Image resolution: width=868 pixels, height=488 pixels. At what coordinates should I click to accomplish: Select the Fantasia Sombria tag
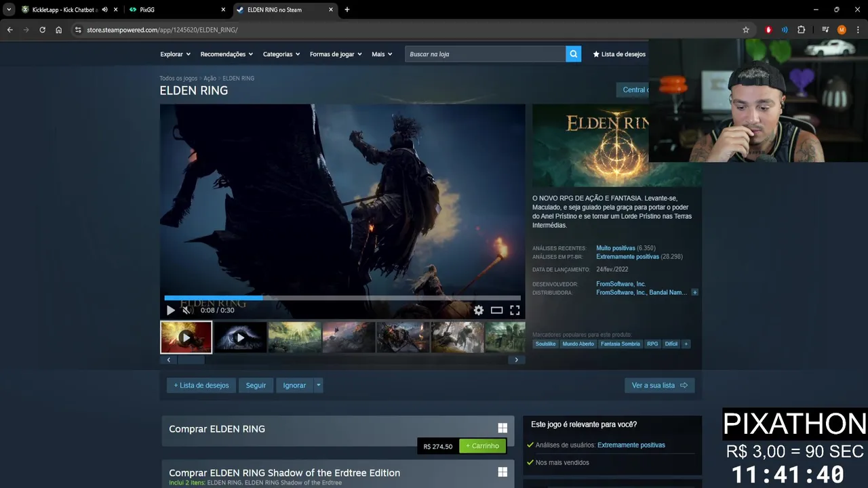tap(620, 344)
